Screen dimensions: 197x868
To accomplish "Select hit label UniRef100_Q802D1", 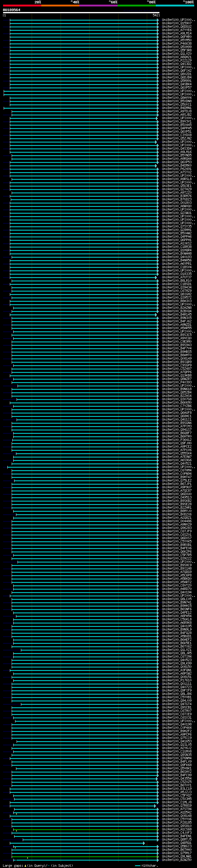I will click(x=177, y=74).
